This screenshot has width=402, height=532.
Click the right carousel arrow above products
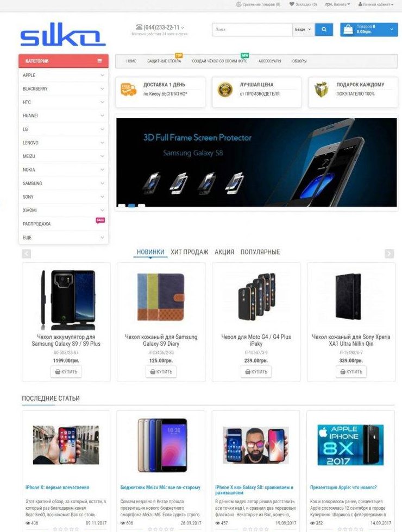389,254
